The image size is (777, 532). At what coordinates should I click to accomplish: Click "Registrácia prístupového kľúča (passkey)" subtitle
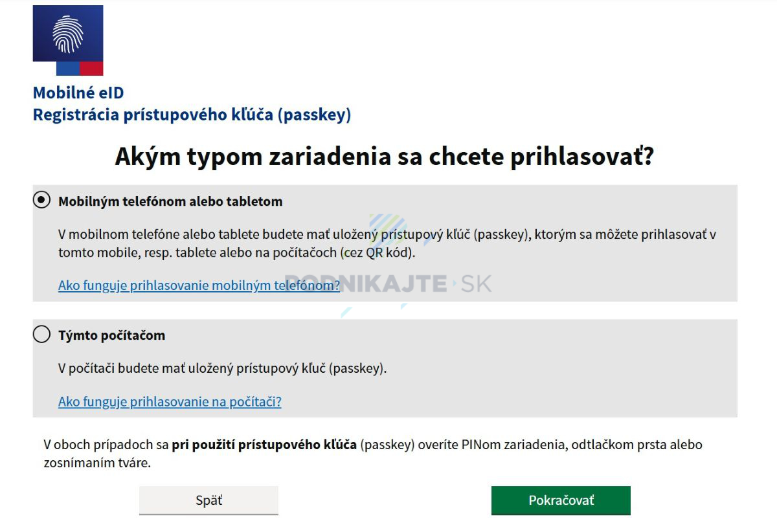click(192, 115)
